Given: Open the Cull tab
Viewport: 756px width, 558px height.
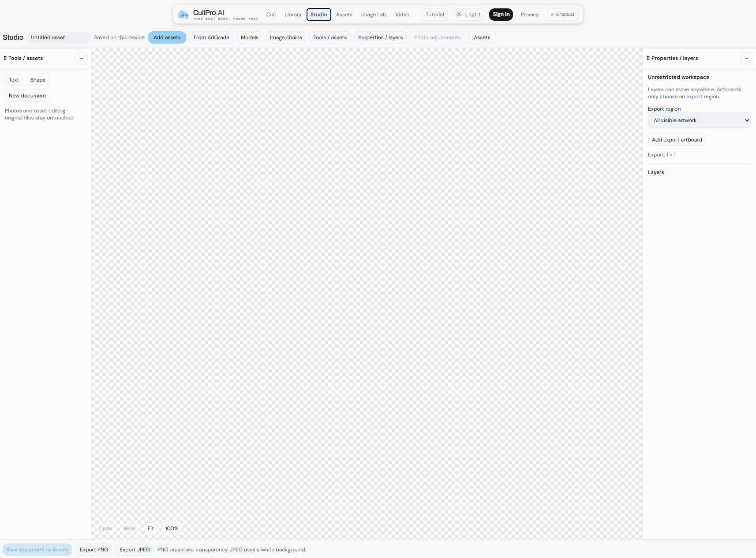Looking at the screenshot, I should 271,15.
